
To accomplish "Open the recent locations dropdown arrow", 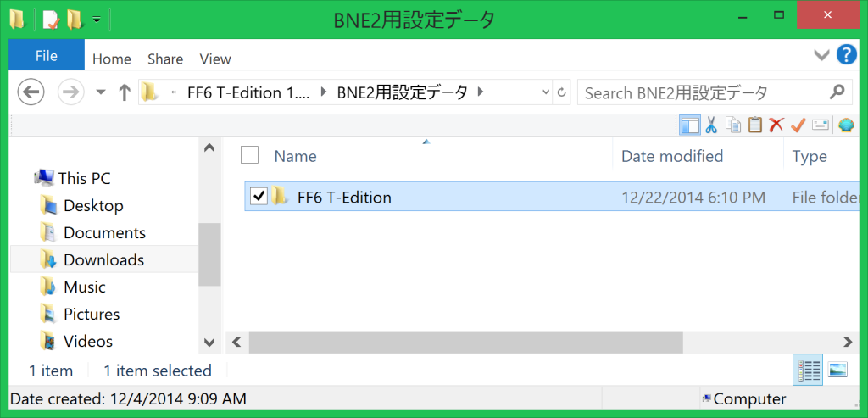I will point(101,92).
